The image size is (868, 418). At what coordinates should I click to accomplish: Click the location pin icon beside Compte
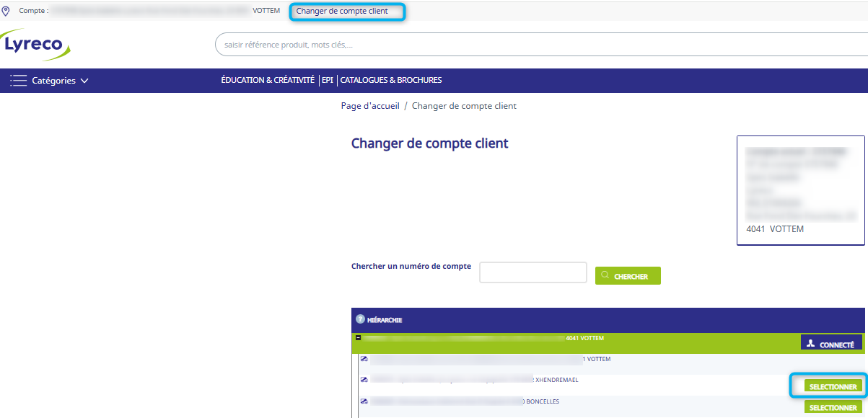coord(6,11)
